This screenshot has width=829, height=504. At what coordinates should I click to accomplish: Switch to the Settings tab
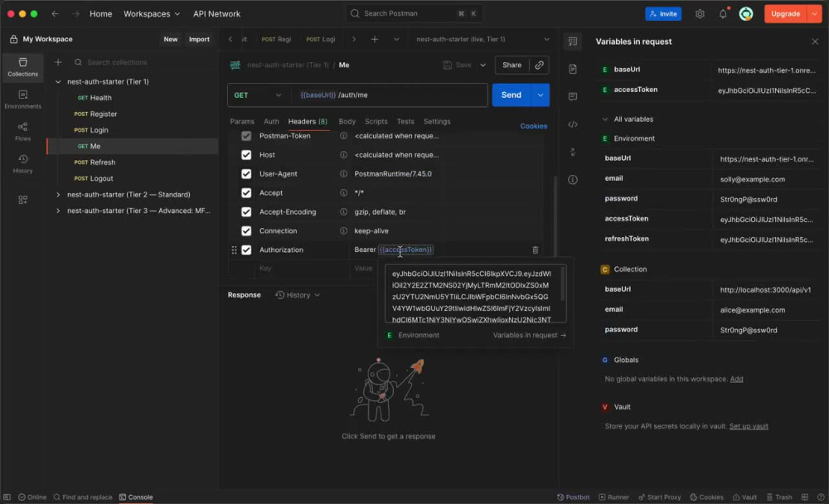[x=437, y=122]
